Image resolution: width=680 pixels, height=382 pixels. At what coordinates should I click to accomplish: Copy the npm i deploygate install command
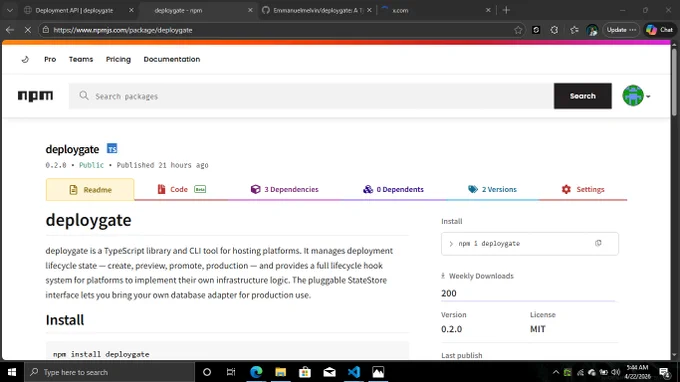[598, 243]
